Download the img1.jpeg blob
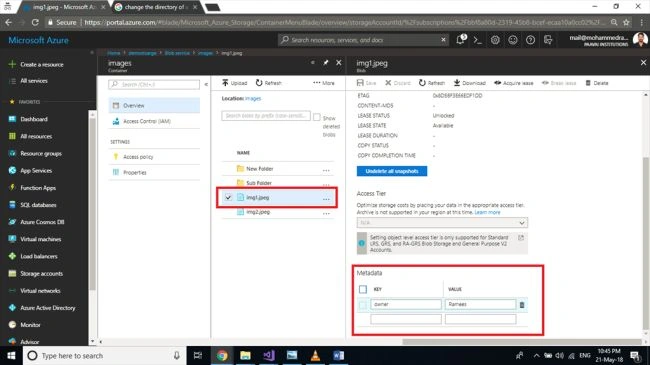The width and height of the screenshot is (650, 365). point(469,83)
